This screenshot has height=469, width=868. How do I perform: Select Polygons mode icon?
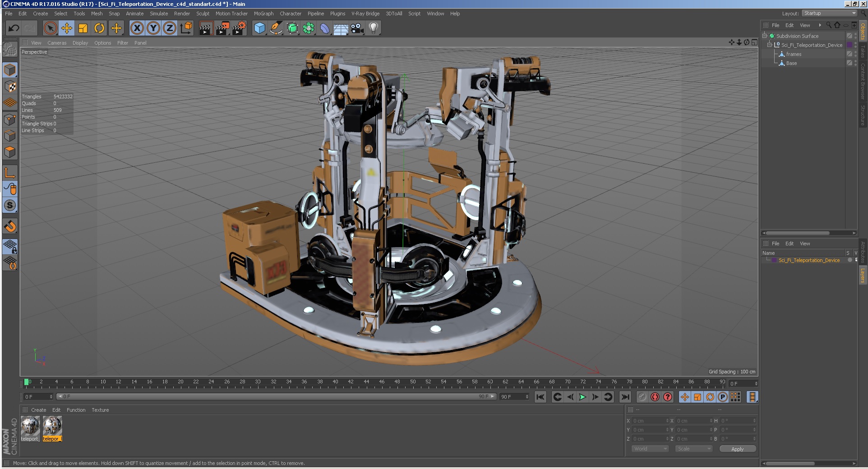click(10, 152)
